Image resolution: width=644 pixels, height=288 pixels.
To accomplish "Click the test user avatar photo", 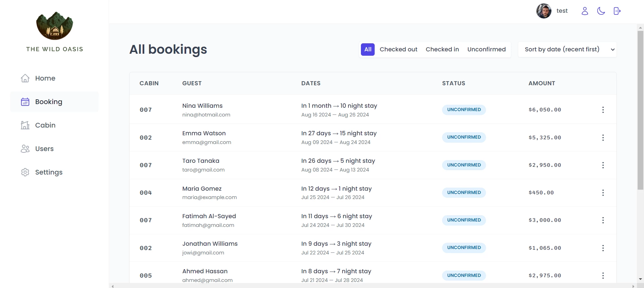I will click(x=544, y=11).
